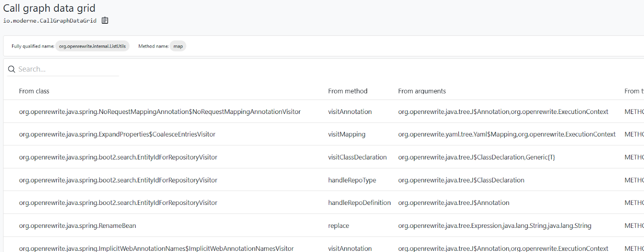Viewport: 644px width, 252px height.
Task: Select the J$Annotation,ExecutionContext arguments in the NoRequestMappingAnnotation row
Action: tap(503, 112)
